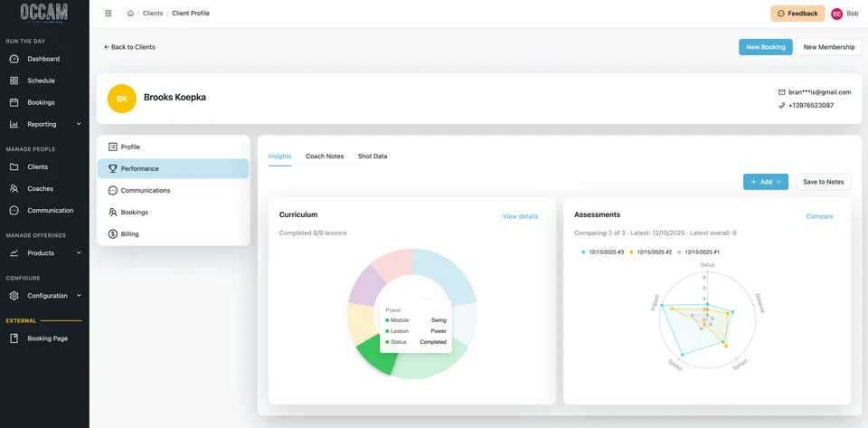Screen dimensions: 868x428
Task: Click the Clients folder icon
Action: point(14,166)
